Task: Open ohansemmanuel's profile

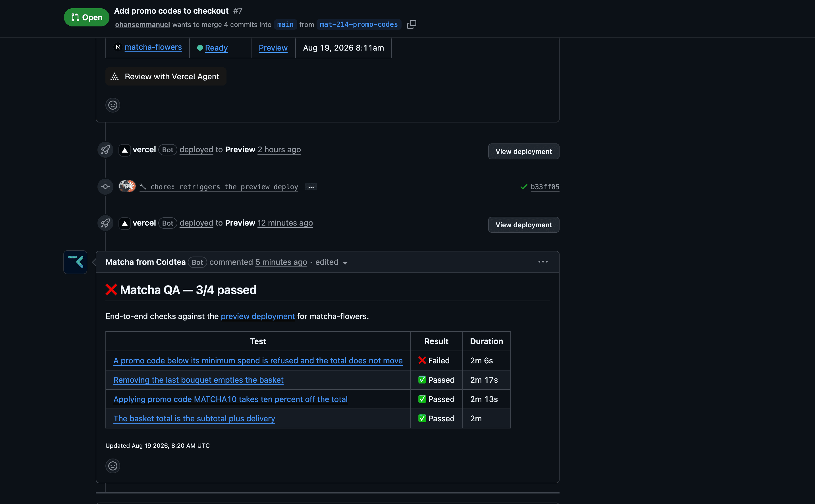Action: [x=142, y=25]
